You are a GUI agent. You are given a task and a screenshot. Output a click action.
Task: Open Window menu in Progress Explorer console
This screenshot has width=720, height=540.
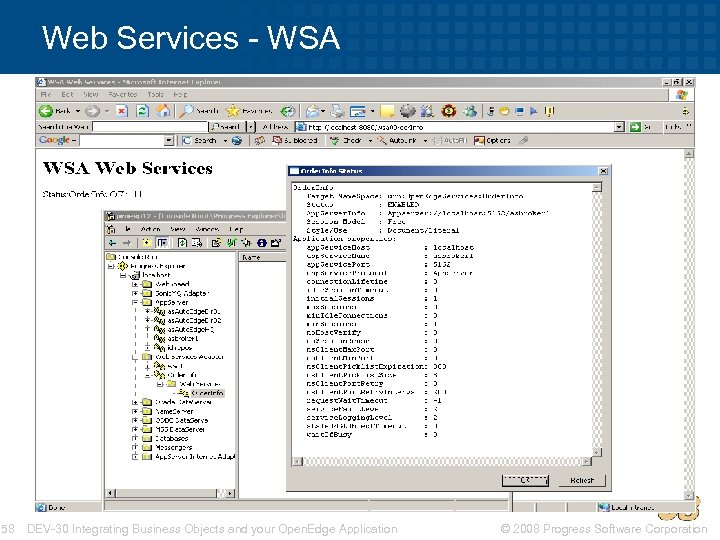(207, 229)
